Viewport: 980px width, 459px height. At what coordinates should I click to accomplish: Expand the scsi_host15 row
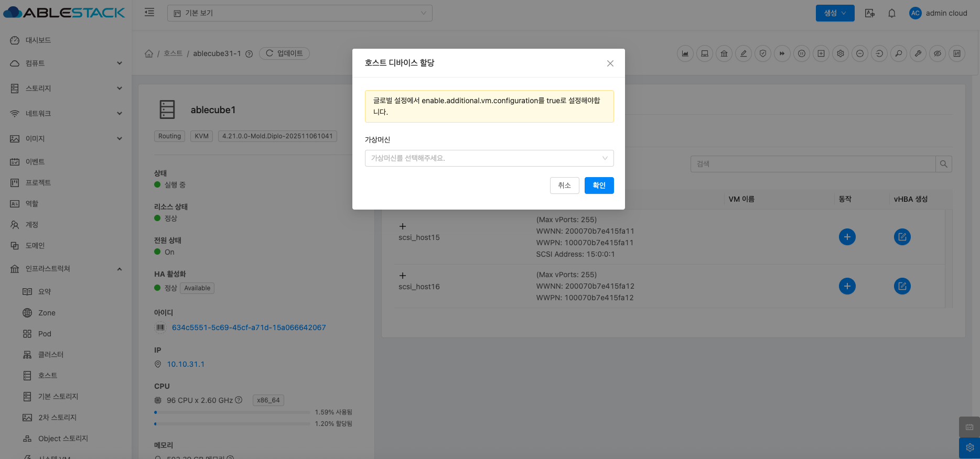click(x=403, y=226)
